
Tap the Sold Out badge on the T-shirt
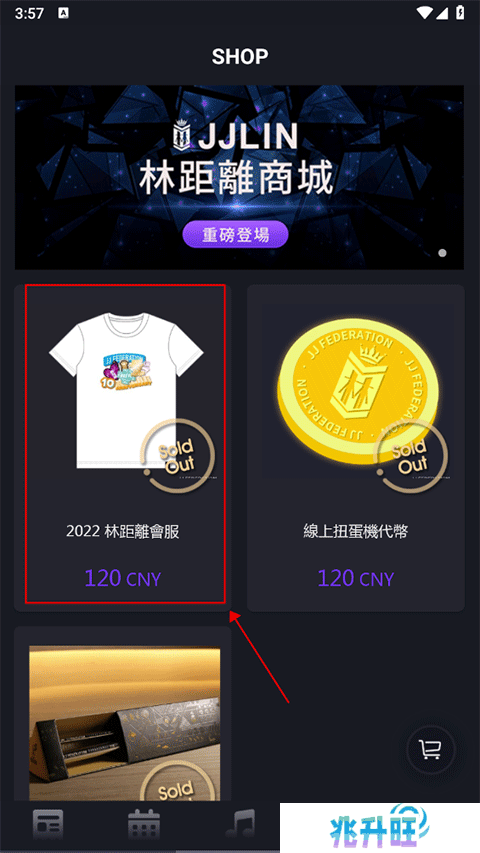[x=177, y=457]
